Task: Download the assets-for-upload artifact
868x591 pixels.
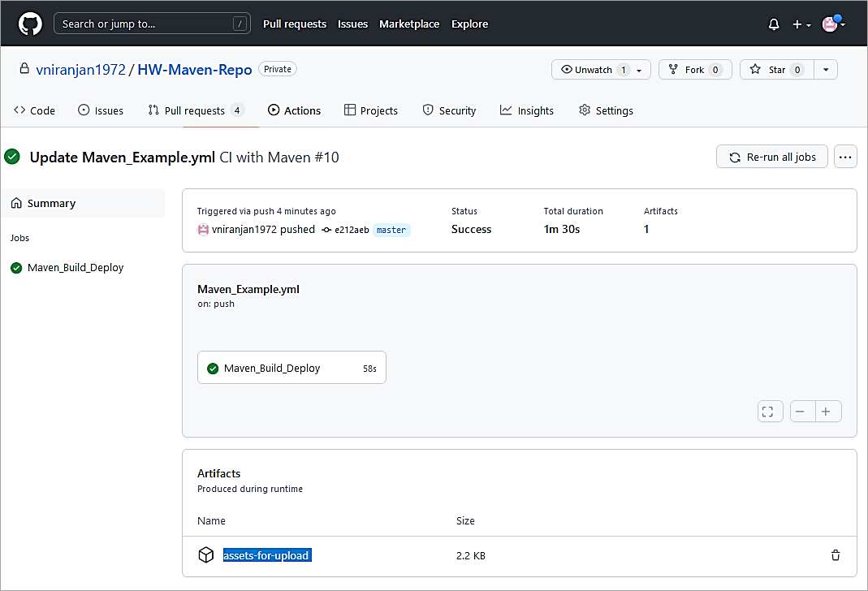Action: [267, 555]
